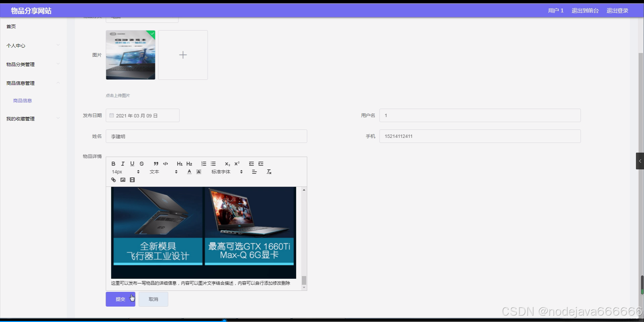Apply blockquote formatting
Screen dimensions: 644x322
tap(156, 164)
